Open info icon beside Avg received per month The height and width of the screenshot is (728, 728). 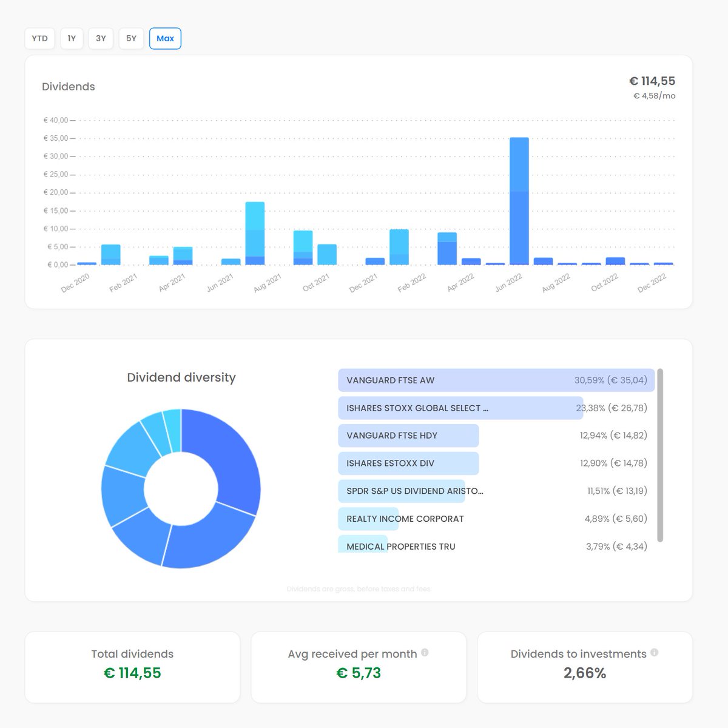tap(425, 653)
